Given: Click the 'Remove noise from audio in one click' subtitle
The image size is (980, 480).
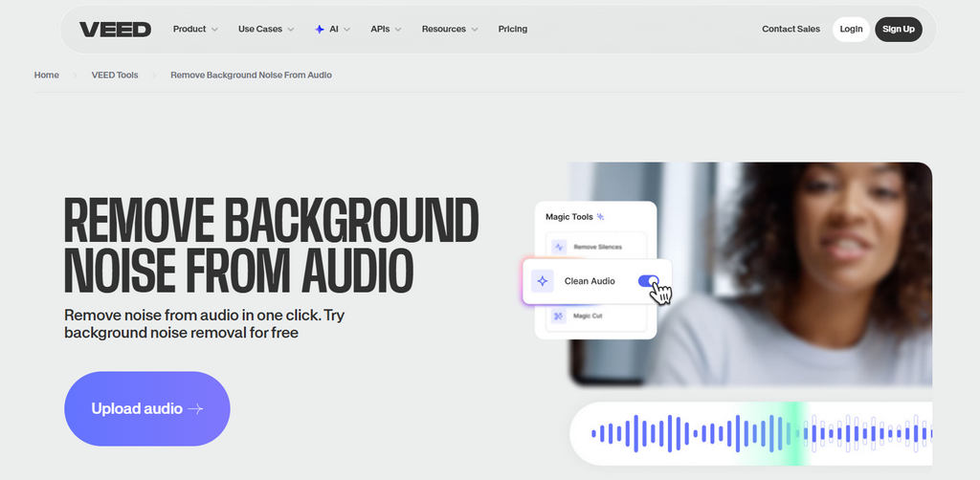Looking at the screenshot, I should pyautogui.click(x=205, y=324).
